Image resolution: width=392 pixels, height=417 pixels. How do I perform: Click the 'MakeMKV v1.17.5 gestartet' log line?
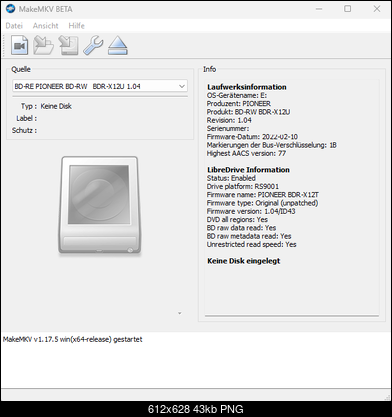(x=73, y=339)
